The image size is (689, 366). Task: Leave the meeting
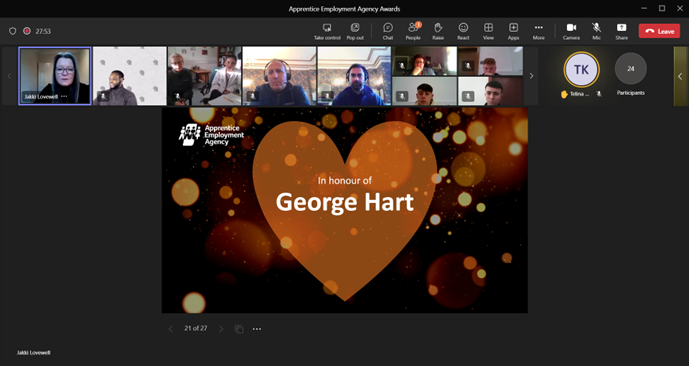pos(659,31)
